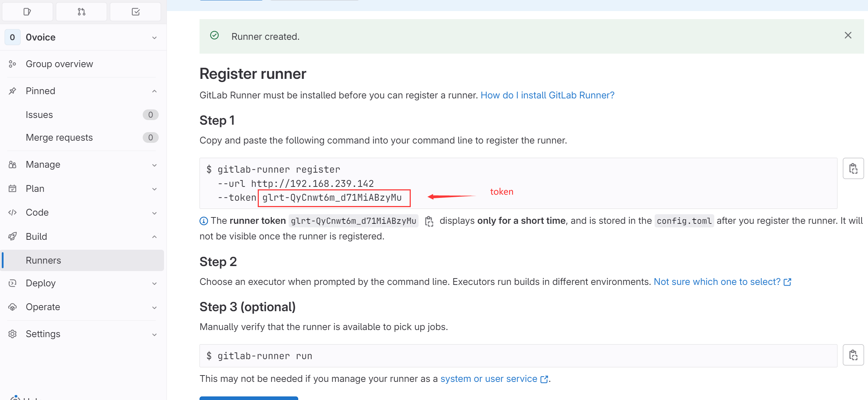Click the inline runner token code text
This screenshot has height=400, width=868.
pos(354,221)
